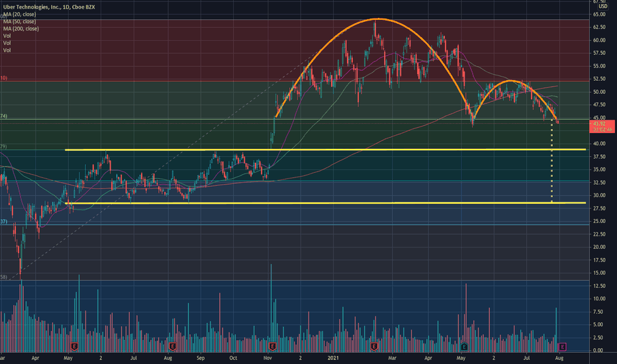This screenshot has height=364, width=617.
Task: Click the red earnings E marker in February 2021
Action: [x=374, y=347]
